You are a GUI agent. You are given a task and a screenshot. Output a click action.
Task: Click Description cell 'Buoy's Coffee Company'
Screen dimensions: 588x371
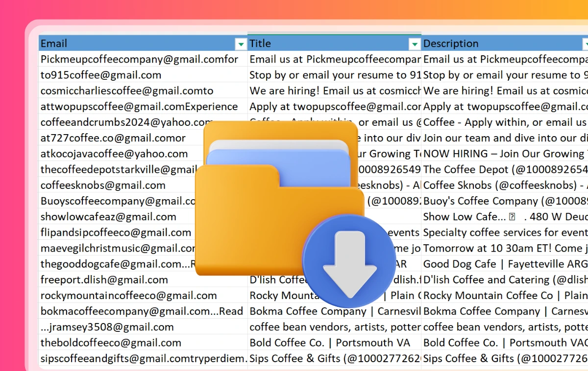pyautogui.click(x=505, y=201)
